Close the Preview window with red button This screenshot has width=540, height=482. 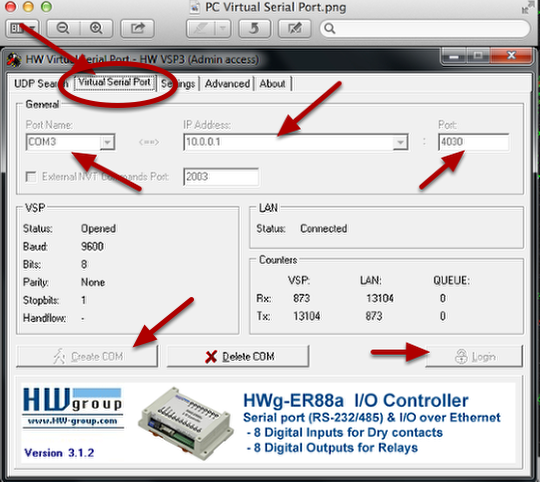click(10, 7)
